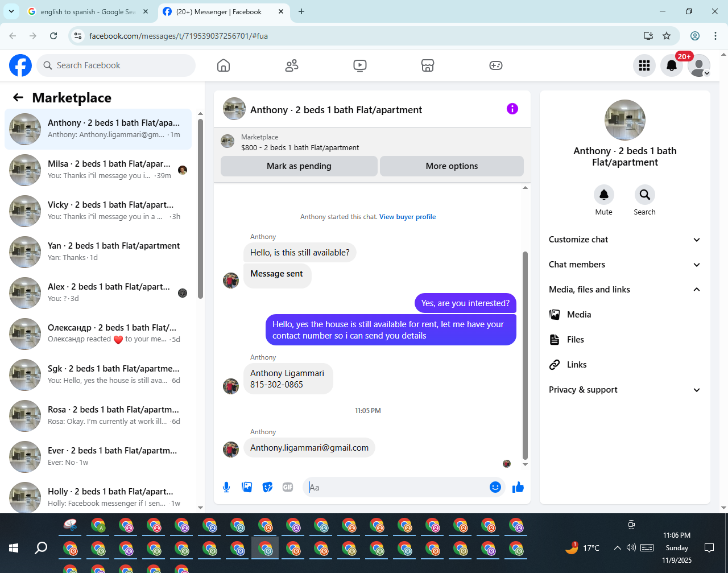Open the Vicky conversation
This screenshot has height=573, width=728.
point(98,211)
